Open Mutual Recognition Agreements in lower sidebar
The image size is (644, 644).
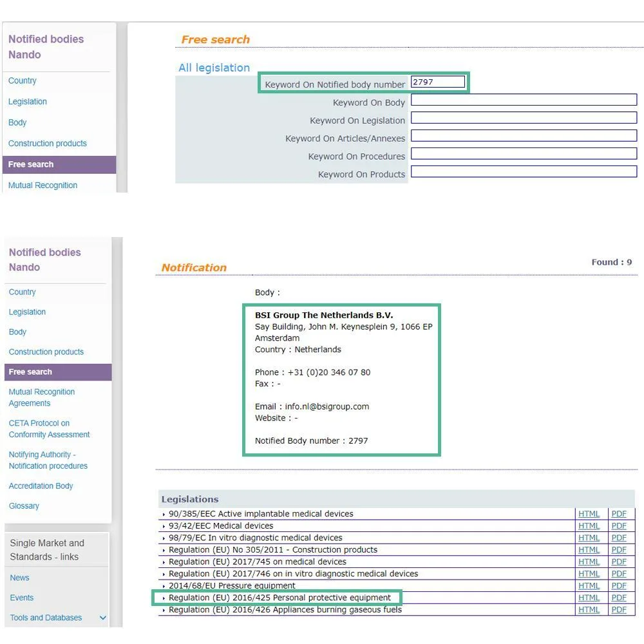click(41, 397)
